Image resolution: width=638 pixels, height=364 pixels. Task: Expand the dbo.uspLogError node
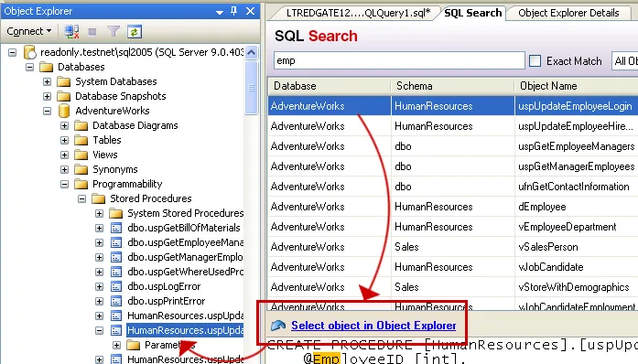99,286
